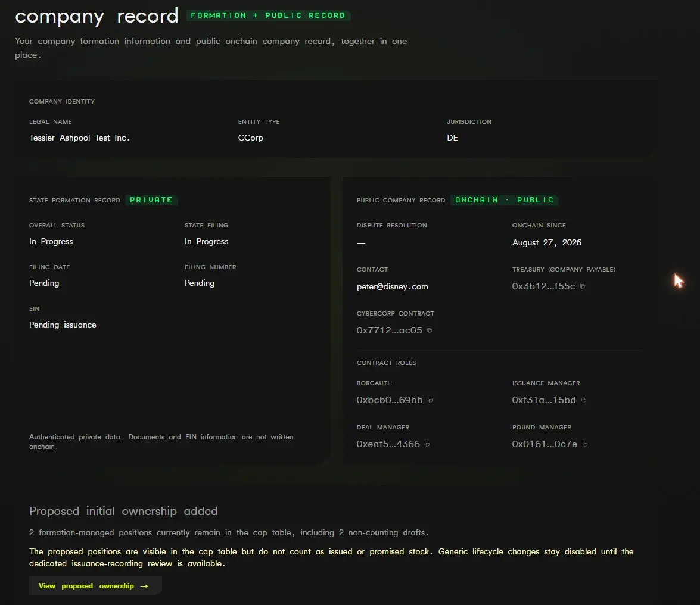Click the PRIVATE badge on state formation record
The height and width of the screenshot is (605, 700).
[x=151, y=200]
